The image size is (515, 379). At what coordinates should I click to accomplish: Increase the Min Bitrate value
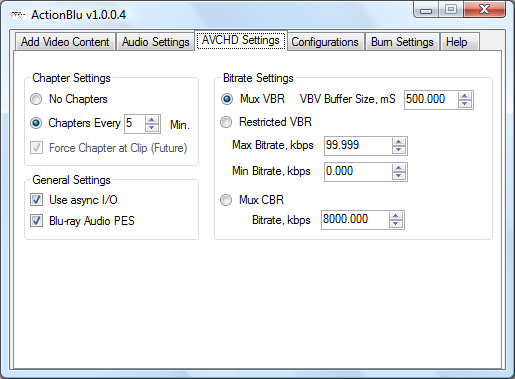(399, 168)
